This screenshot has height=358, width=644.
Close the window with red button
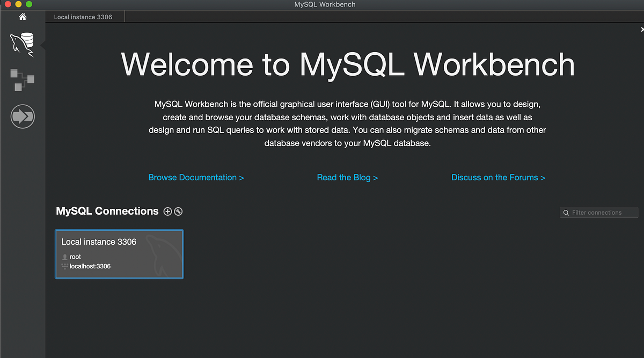(8, 4)
